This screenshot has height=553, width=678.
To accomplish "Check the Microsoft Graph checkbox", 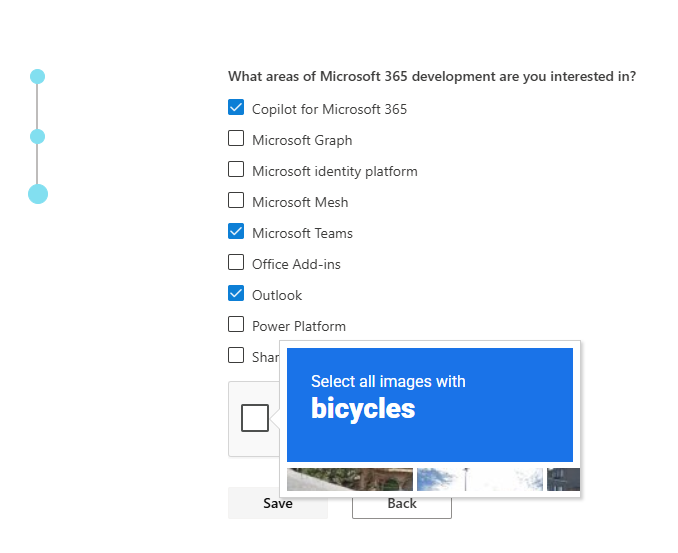I will [236, 138].
